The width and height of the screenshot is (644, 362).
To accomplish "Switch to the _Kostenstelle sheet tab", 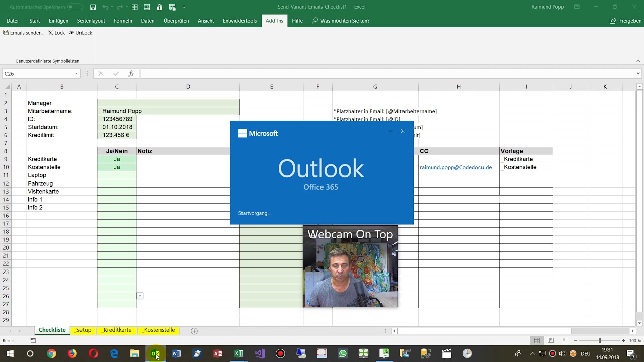I will click(x=158, y=330).
